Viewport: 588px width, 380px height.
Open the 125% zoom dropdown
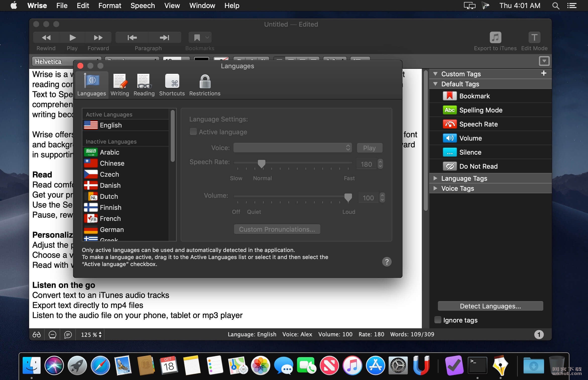[91, 335]
